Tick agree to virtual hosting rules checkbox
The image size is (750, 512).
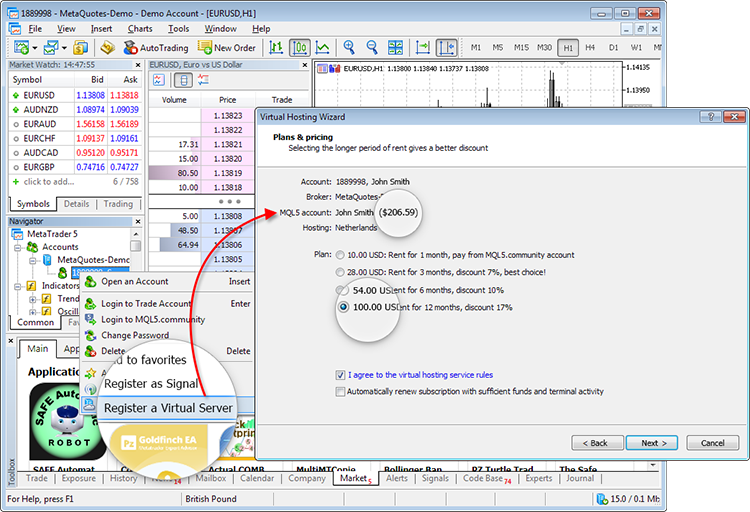341,375
